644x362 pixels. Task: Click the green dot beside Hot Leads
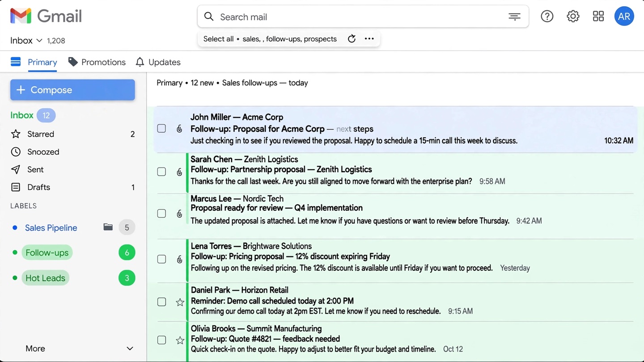tap(15, 278)
